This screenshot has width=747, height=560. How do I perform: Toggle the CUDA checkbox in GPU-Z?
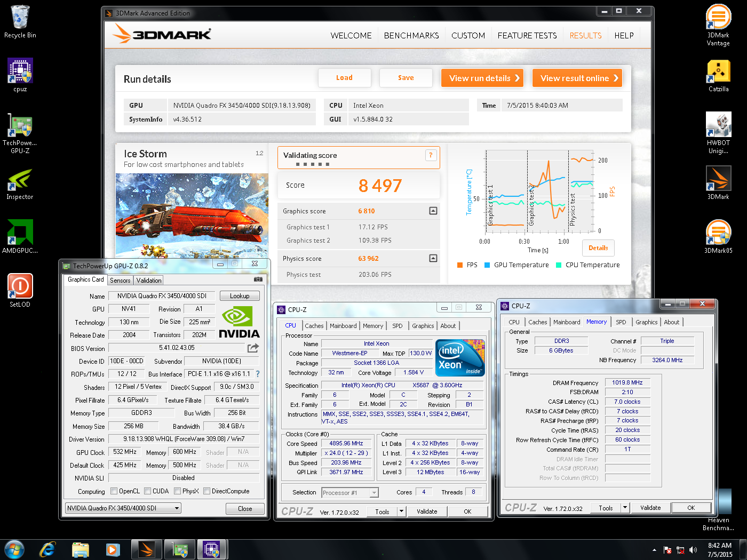147,491
